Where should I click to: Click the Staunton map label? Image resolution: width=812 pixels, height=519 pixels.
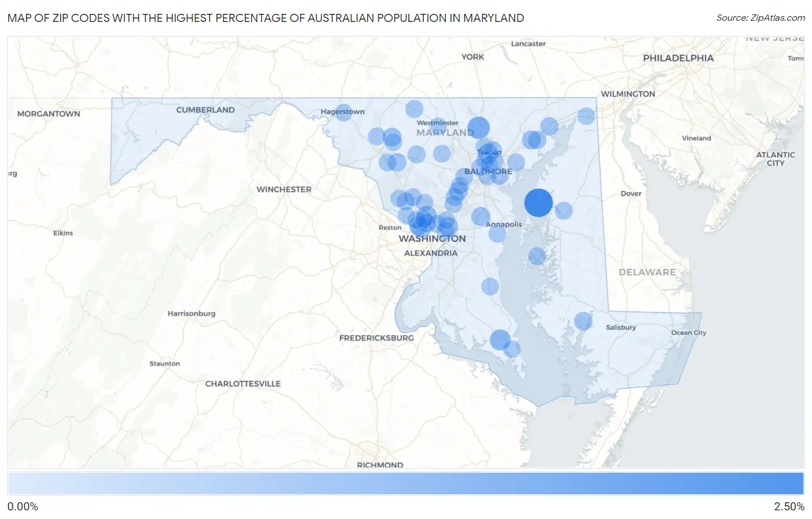tap(165, 363)
